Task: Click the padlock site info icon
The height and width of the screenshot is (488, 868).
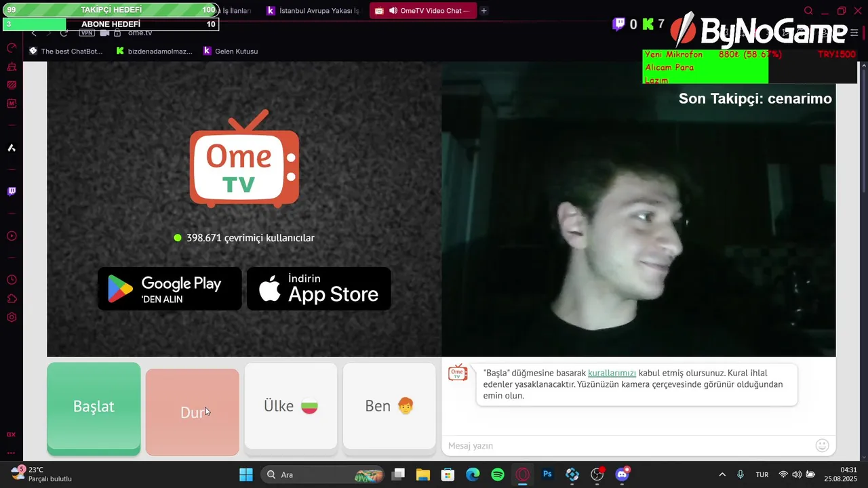Action: [x=117, y=33]
